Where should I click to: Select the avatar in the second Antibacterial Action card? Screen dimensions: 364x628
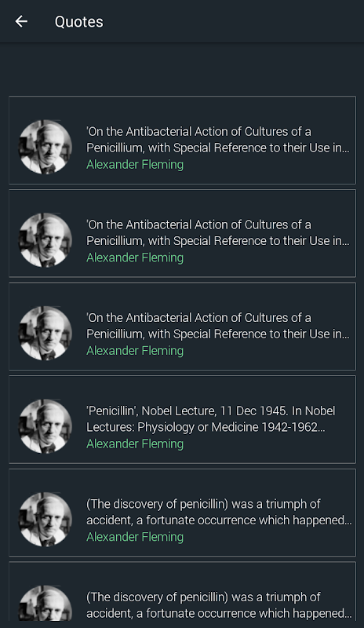click(x=45, y=240)
